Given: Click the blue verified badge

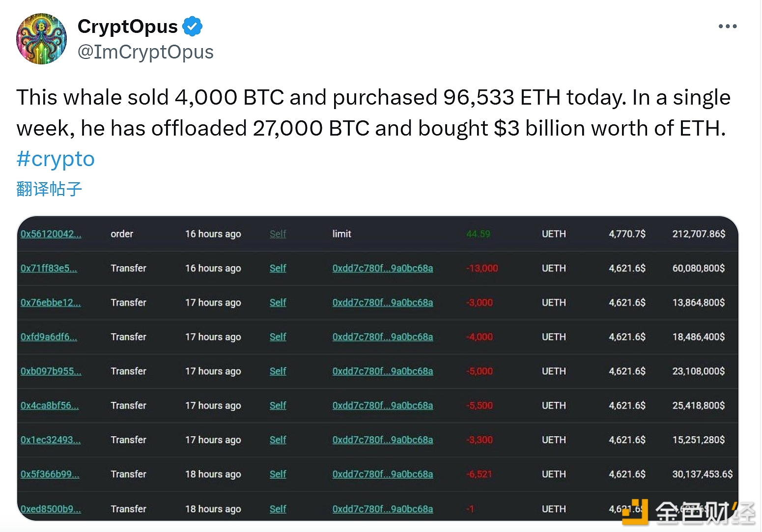Looking at the screenshot, I should 193,27.
